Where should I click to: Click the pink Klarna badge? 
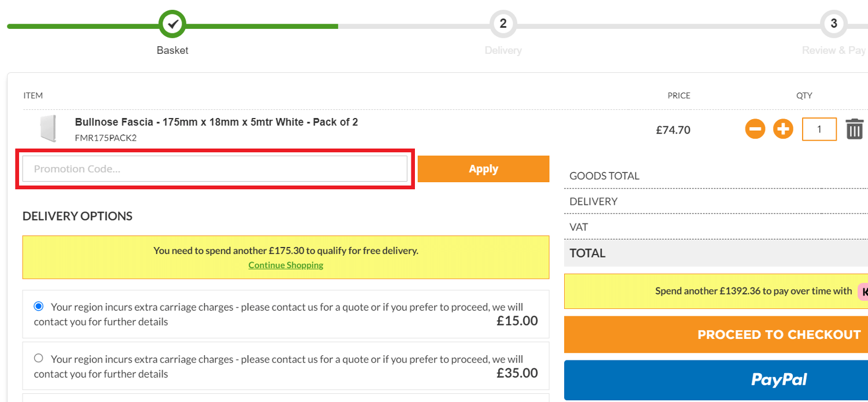tap(863, 292)
